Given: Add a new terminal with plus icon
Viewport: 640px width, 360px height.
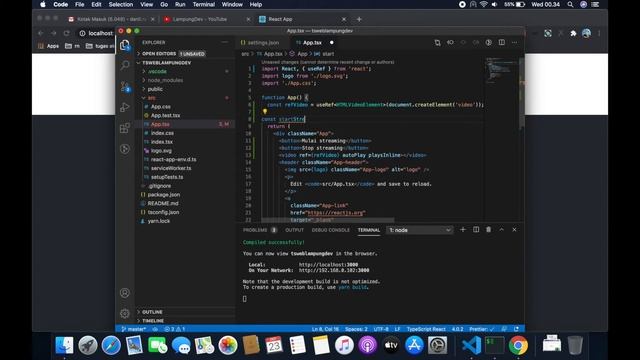Looking at the screenshot, I should [462, 230].
